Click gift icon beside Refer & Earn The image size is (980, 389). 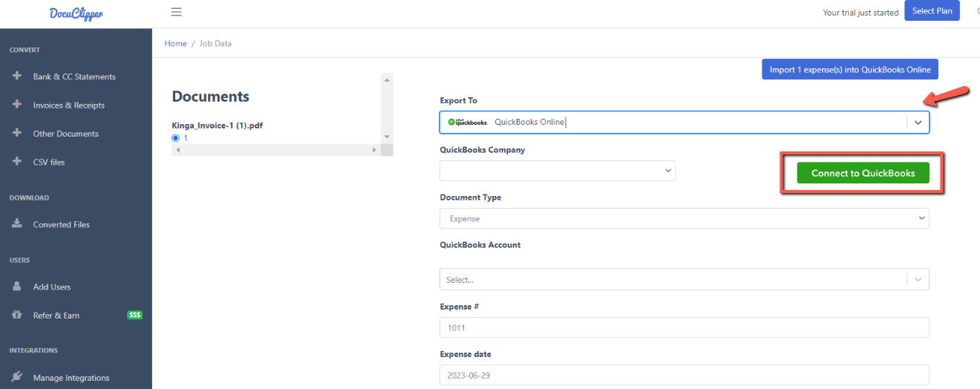click(17, 315)
